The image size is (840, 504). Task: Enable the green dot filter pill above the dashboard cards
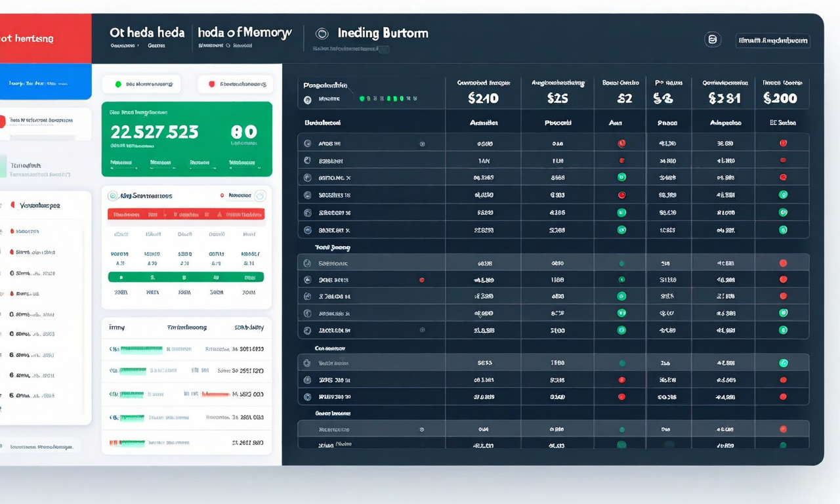pos(141,84)
